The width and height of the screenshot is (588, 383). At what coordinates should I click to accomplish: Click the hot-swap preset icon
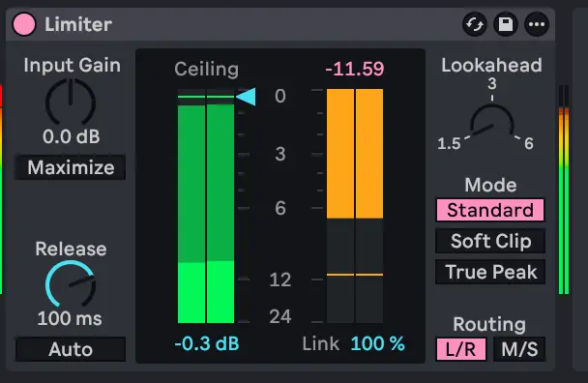point(475,25)
